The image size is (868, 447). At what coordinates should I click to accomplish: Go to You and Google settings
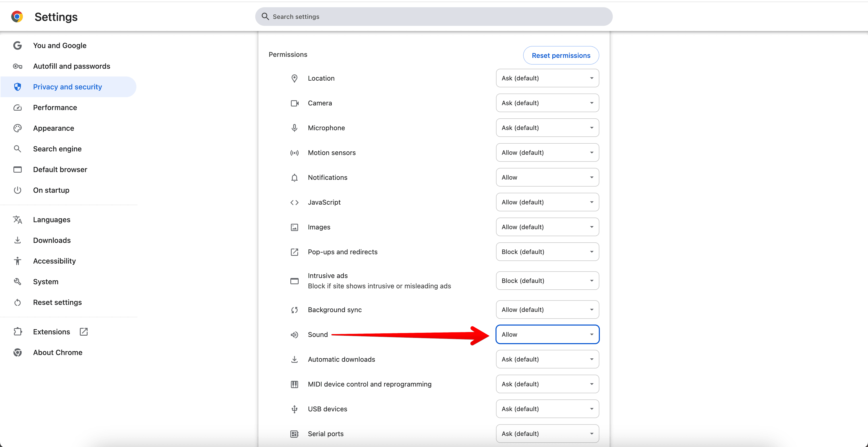[x=68, y=45]
